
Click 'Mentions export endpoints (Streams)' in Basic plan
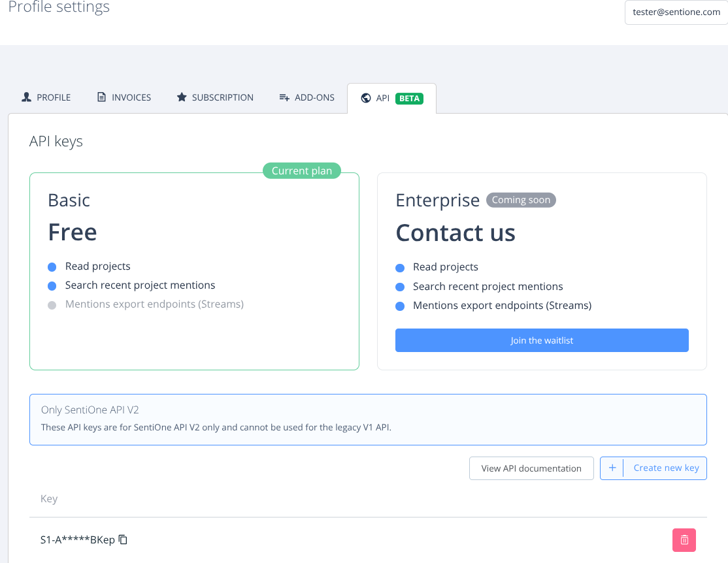click(x=154, y=304)
